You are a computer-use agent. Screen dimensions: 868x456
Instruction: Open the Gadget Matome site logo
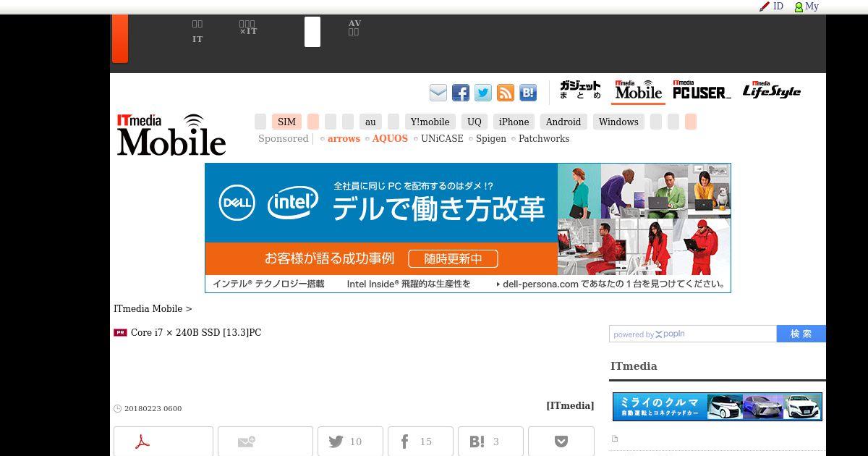coord(580,90)
